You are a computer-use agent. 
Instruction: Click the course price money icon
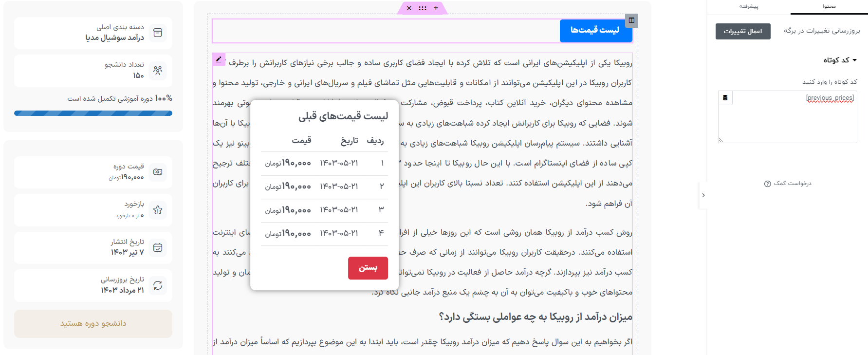pos(158,172)
